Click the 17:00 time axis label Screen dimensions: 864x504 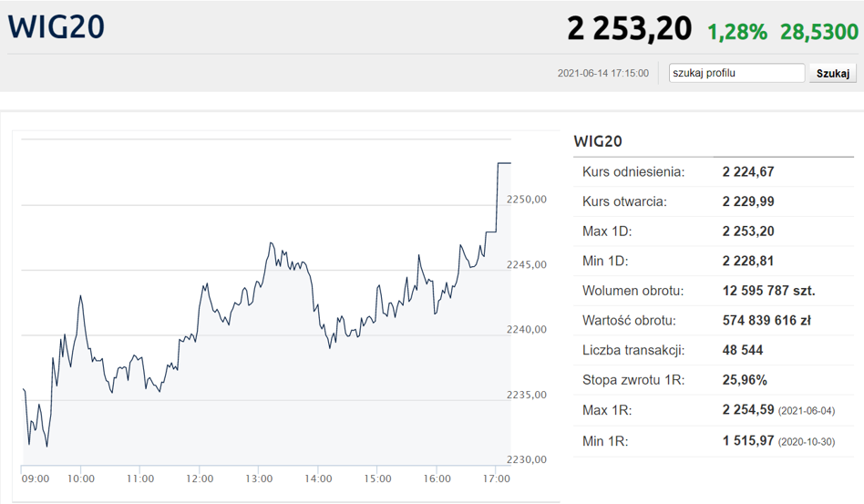(497, 479)
